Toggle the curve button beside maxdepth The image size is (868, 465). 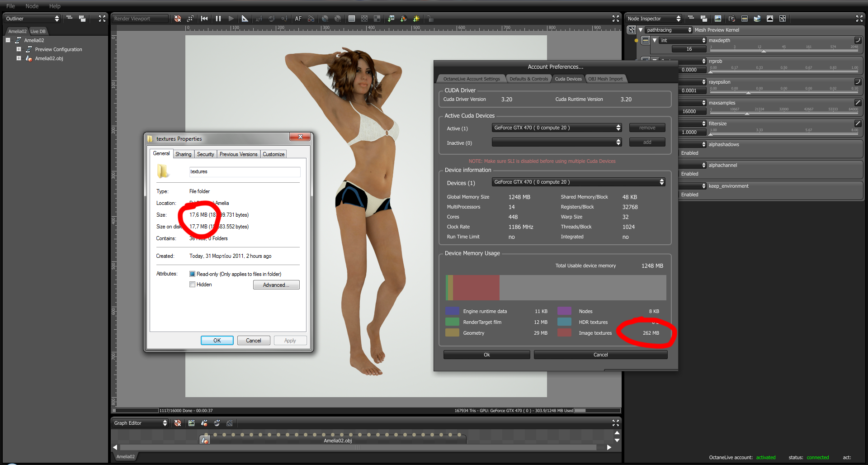[x=858, y=40]
